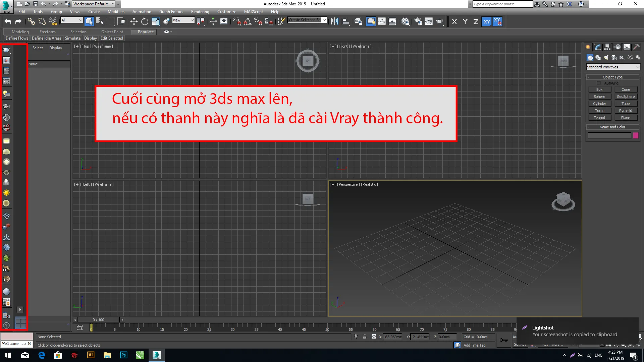This screenshot has width=644, height=362.
Task: Click the pink object color swatch
Action: [x=636, y=135]
